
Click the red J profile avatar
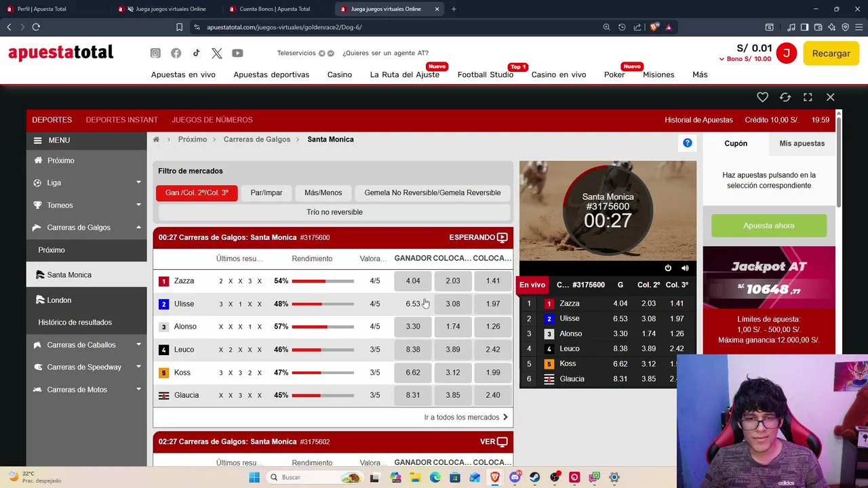point(786,54)
